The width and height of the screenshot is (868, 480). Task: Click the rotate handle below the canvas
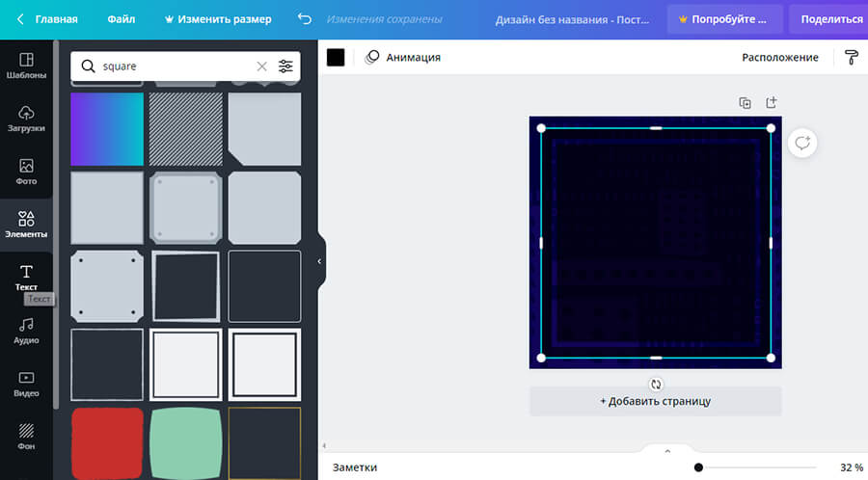[x=656, y=385]
